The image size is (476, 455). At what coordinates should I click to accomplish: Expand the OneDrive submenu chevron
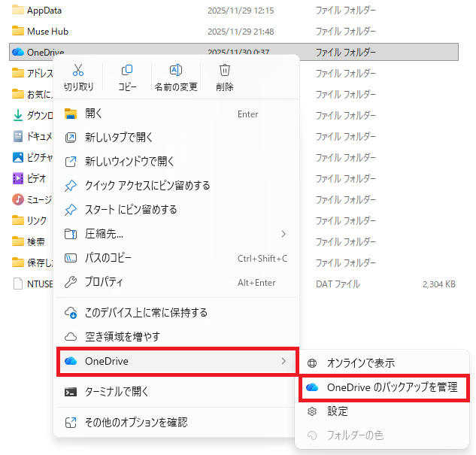(283, 361)
